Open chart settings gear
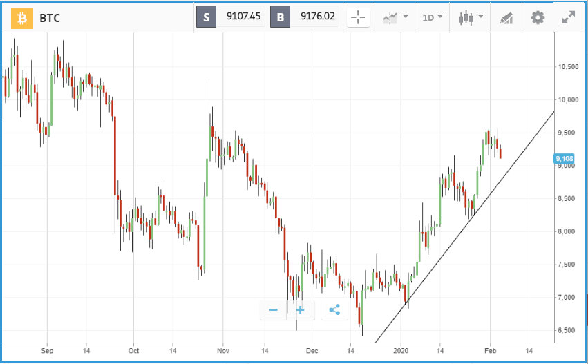Viewport: 588px width, 364px height. (538, 18)
